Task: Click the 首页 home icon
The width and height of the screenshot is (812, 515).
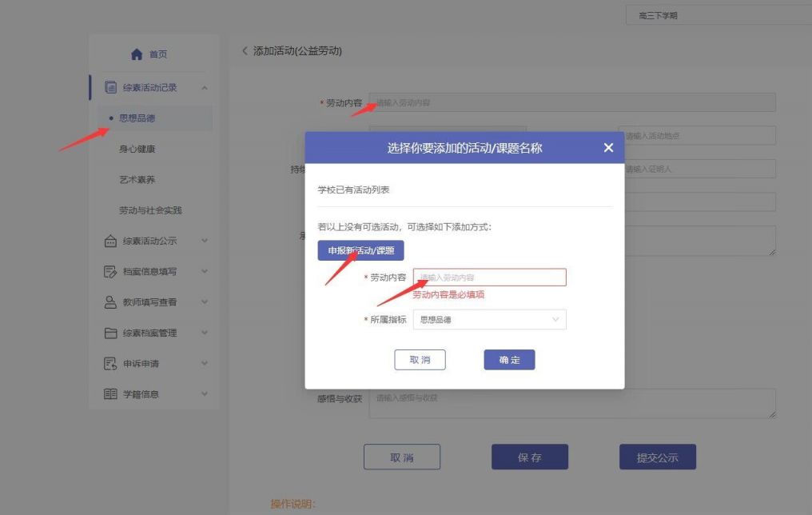Action: [x=136, y=54]
